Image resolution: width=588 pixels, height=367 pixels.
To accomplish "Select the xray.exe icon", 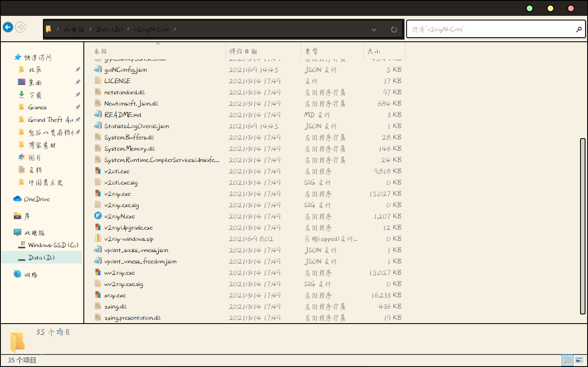I will click(98, 295).
